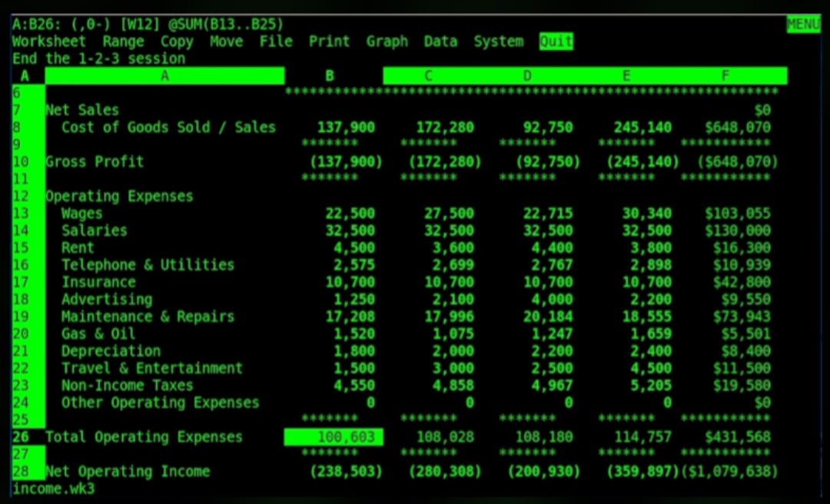Select the Maintenance & Repairs label cell
The image size is (830, 504).
click(148, 317)
